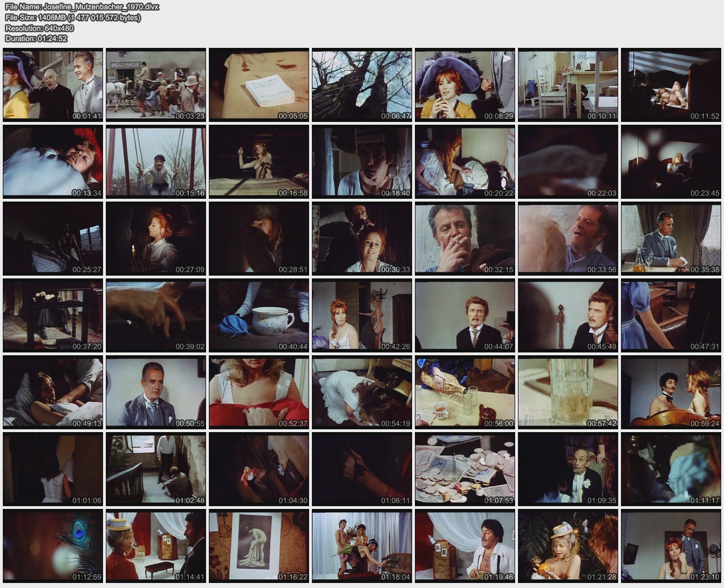
Task: Select the horse carriage street scene thumbnail
Action: coord(156,85)
